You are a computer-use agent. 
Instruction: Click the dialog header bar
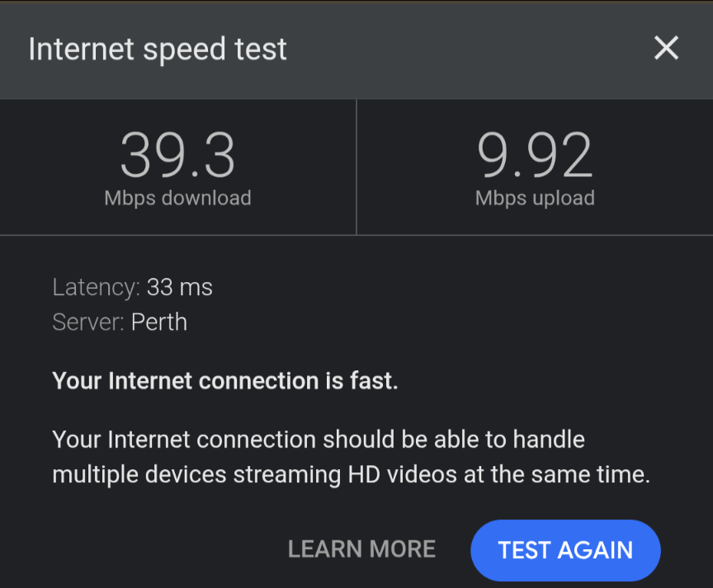[356, 50]
